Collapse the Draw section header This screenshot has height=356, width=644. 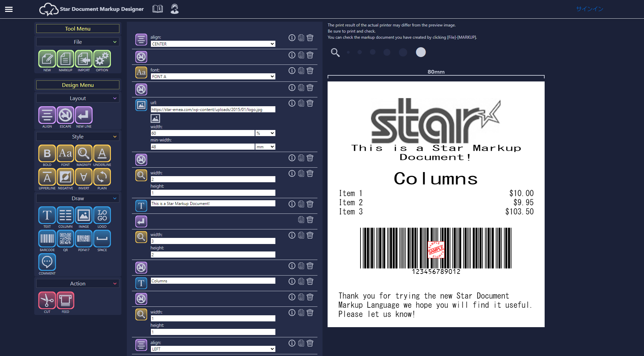pos(78,198)
